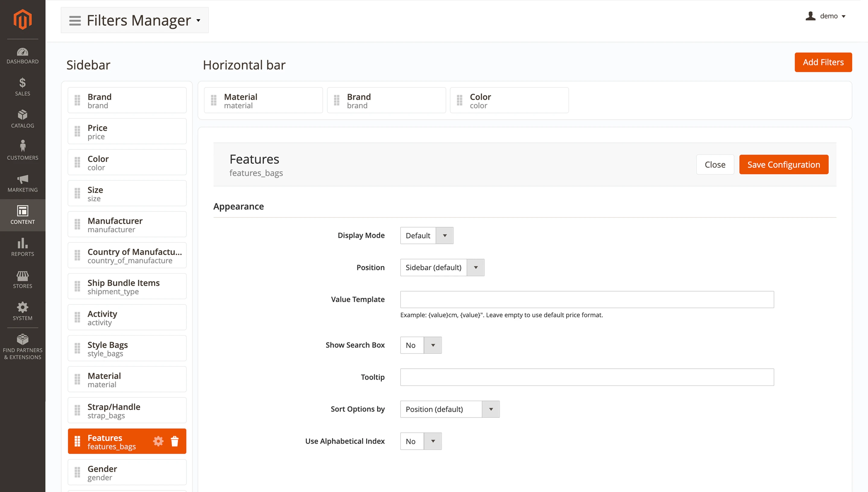Click the Add Filters button
The width and height of the screenshot is (868, 492).
coord(823,62)
